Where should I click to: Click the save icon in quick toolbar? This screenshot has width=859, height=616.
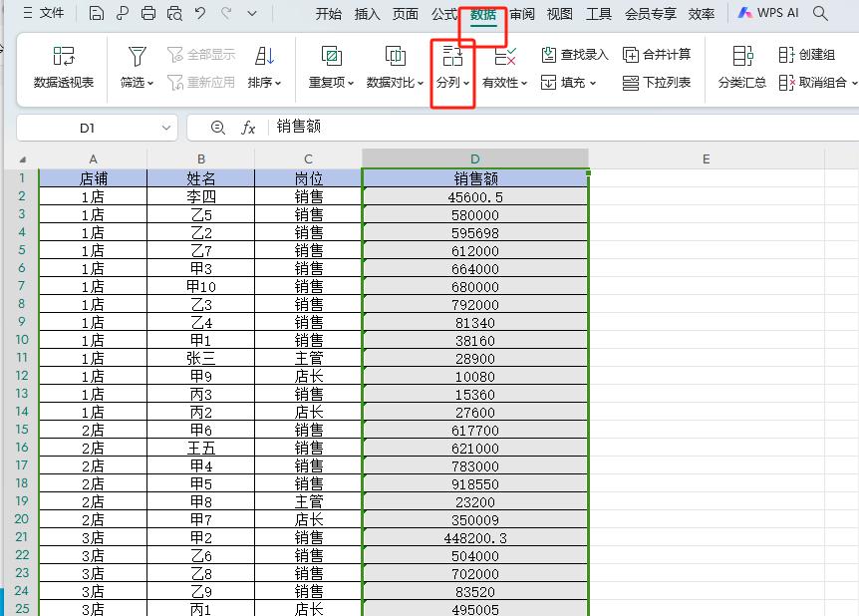97,13
